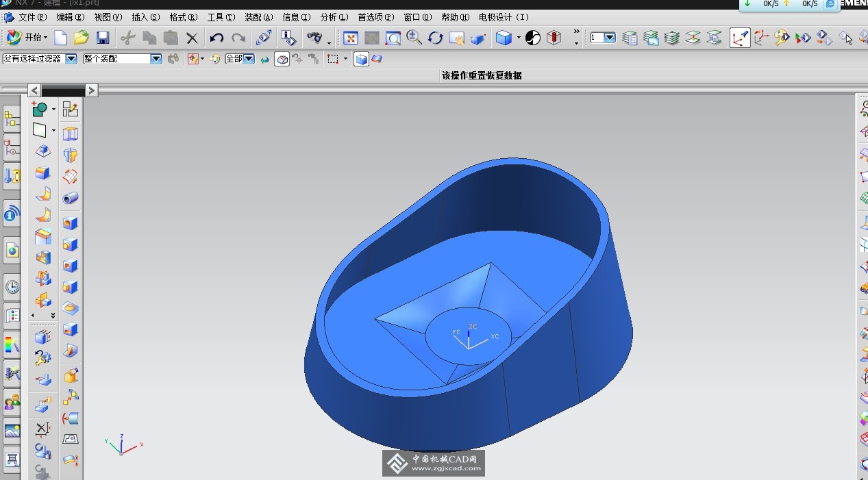Open the 分析(L) menu
Screen dimensions: 868x480
[334, 17]
